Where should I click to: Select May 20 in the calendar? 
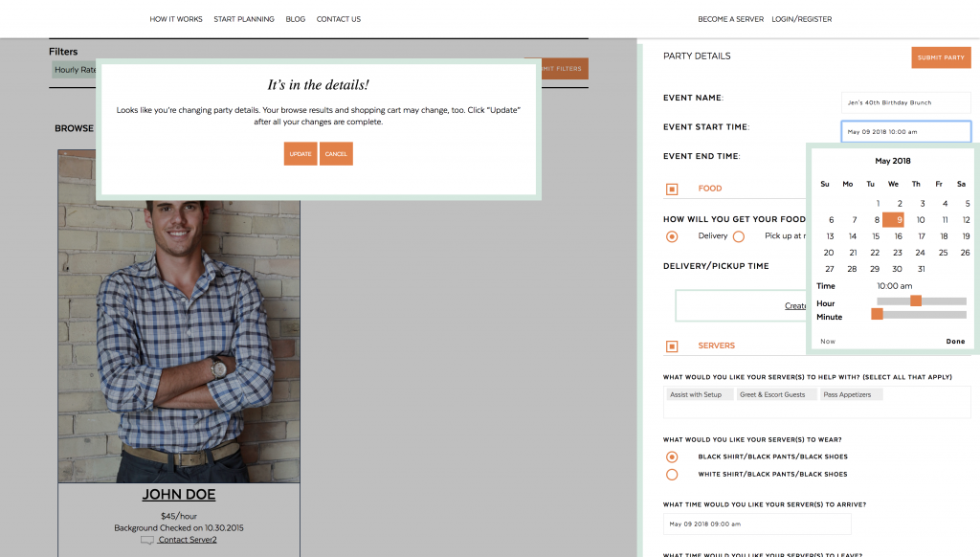829,253
